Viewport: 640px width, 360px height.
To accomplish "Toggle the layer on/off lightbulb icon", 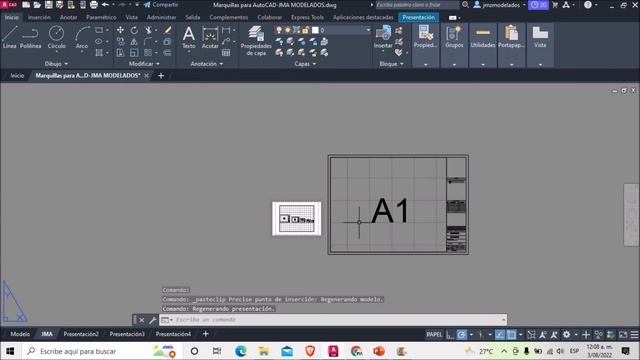I will coord(279,30).
